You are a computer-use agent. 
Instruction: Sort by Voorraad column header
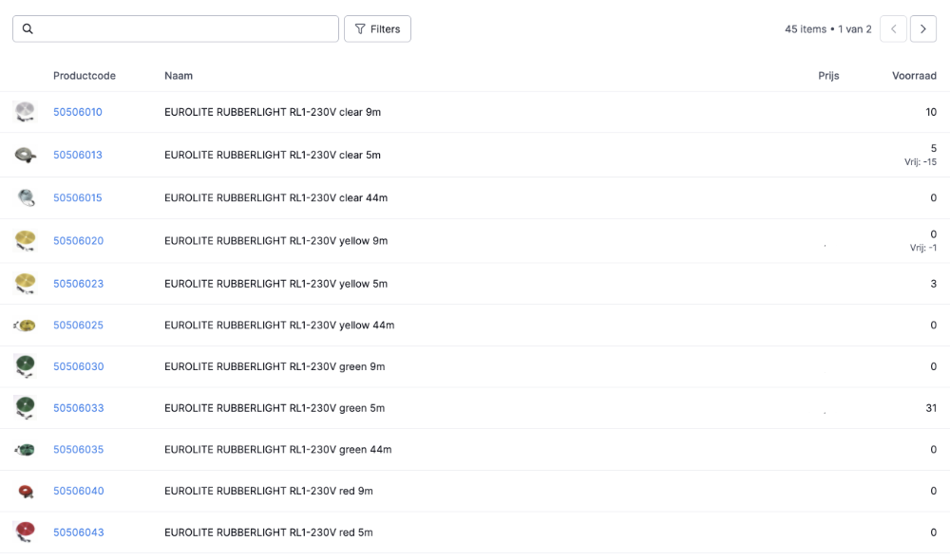pos(914,76)
